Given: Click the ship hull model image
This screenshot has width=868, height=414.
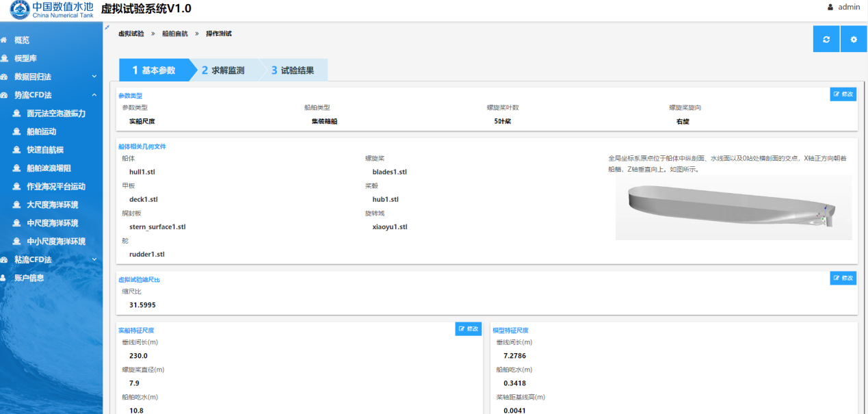Looking at the screenshot, I should 733,207.
